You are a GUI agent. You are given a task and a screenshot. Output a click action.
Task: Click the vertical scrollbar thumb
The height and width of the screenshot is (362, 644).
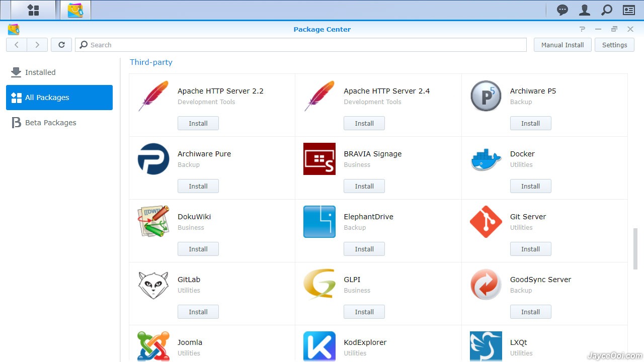pyautogui.click(x=635, y=249)
